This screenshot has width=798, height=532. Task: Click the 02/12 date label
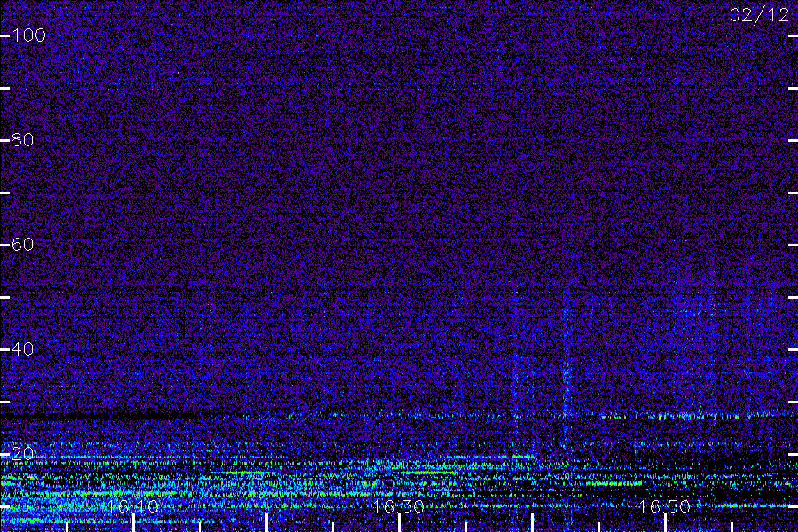[759, 15]
